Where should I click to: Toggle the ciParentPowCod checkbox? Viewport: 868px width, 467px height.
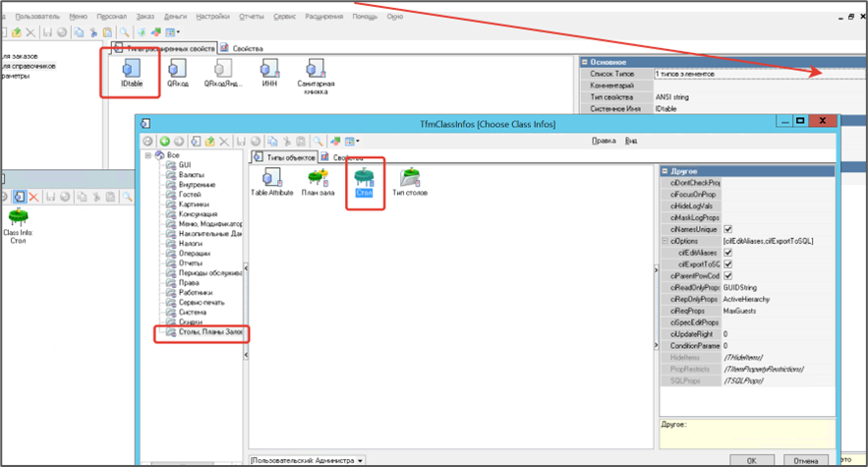tap(727, 275)
